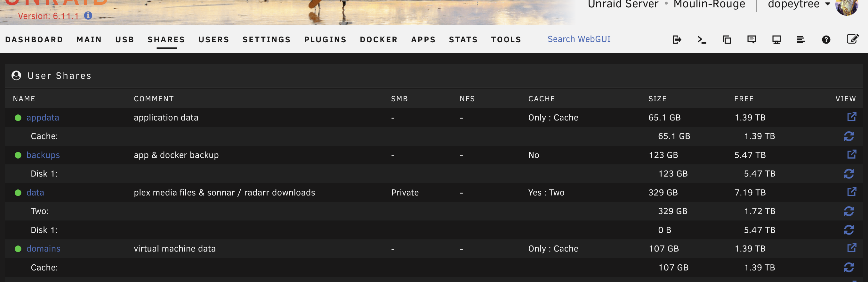Click the data share name link
Image resolution: width=868 pixels, height=282 pixels.
pos(36,192)
